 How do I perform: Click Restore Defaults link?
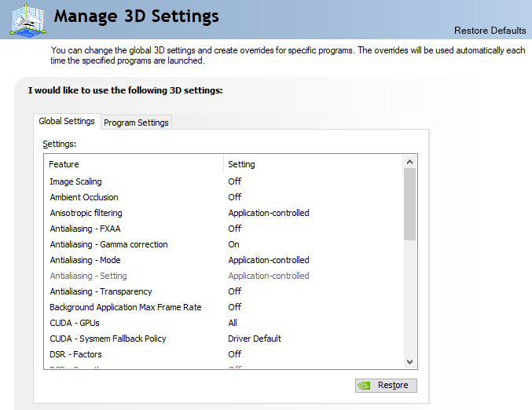tap(490, 31)
